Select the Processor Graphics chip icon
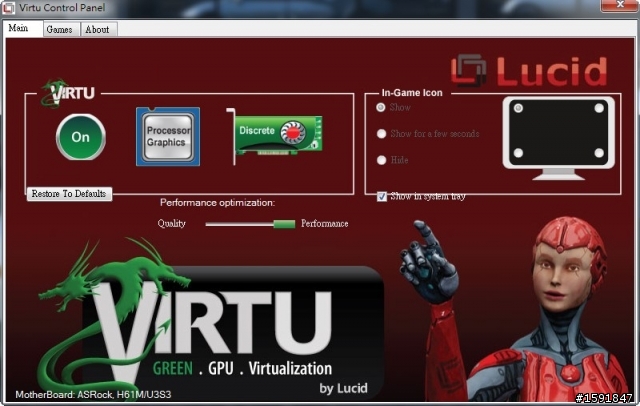640x406 pixels. pyautogui.click(x=168, y=137)
